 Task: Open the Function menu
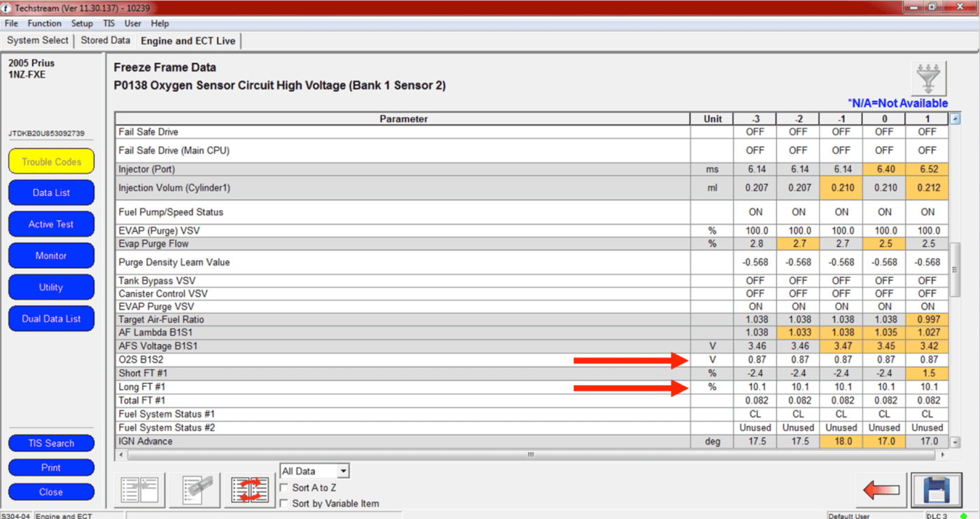click(x=45, y=23)
